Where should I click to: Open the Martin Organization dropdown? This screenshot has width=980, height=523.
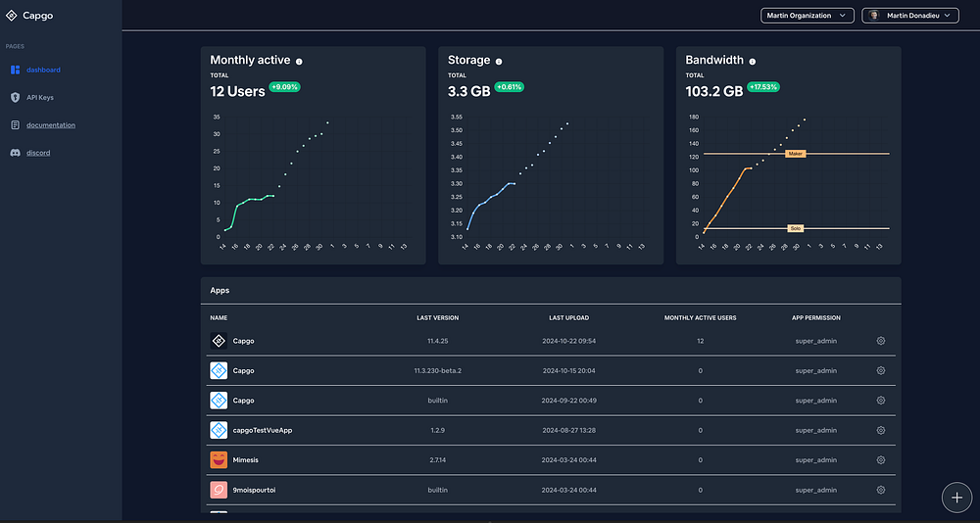pos(807,16)
